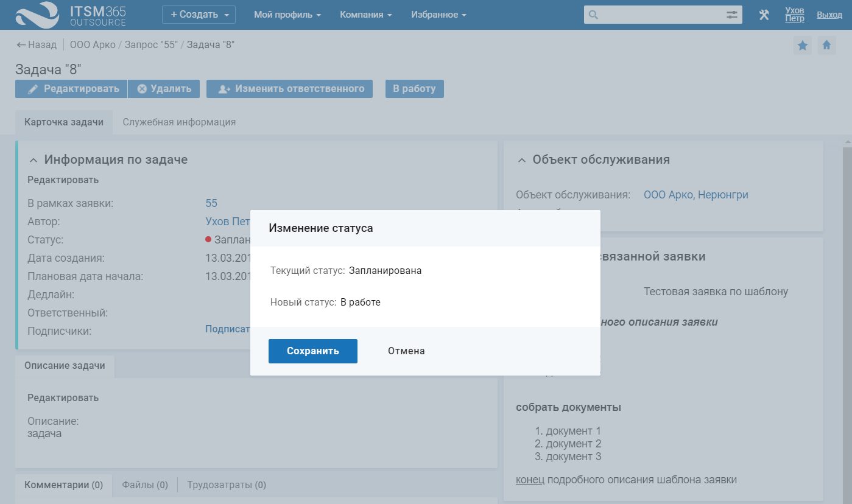Click Редактировать link under Информация по задаче
This screenshot has width=852, height=504.
(63, 180)
